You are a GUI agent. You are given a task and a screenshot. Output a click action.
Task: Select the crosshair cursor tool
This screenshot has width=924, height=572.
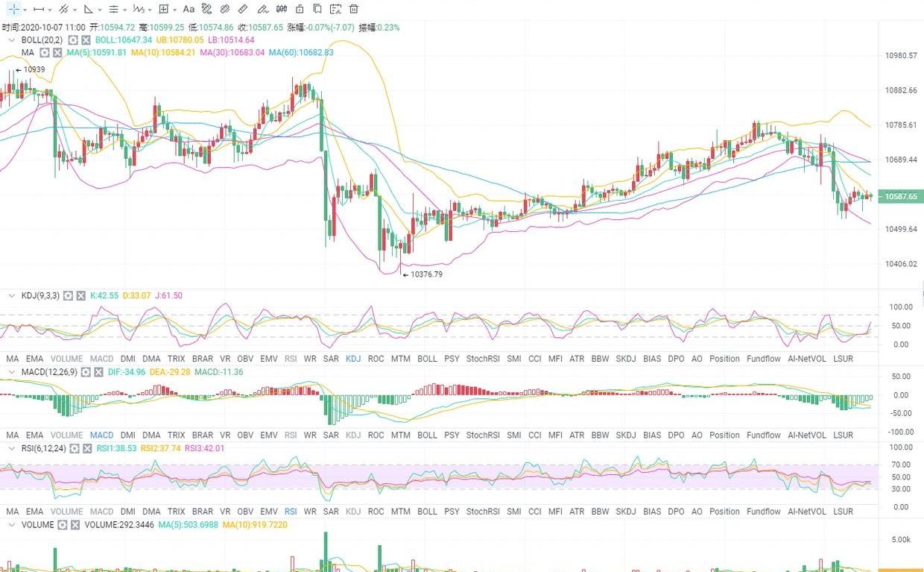(x=14, y=9)
